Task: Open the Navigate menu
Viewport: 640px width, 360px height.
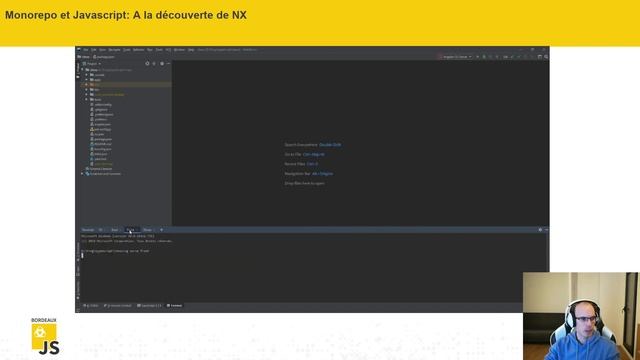Action: click(x=114, y=50)
